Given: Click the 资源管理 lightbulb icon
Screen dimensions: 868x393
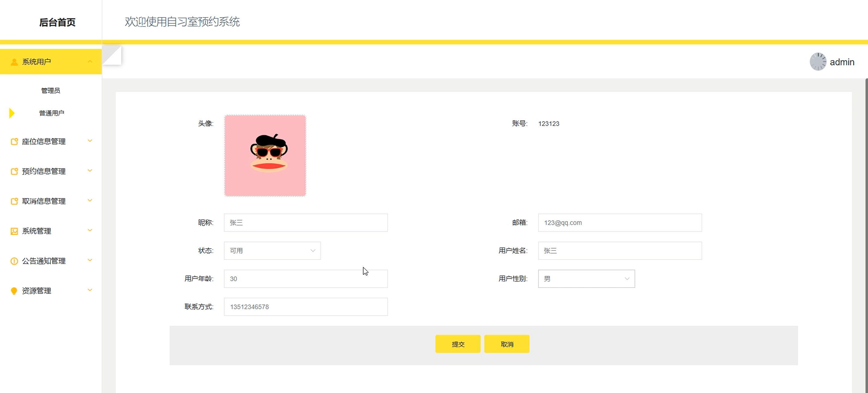Looking at the screenshot, I should coord(14,291).
